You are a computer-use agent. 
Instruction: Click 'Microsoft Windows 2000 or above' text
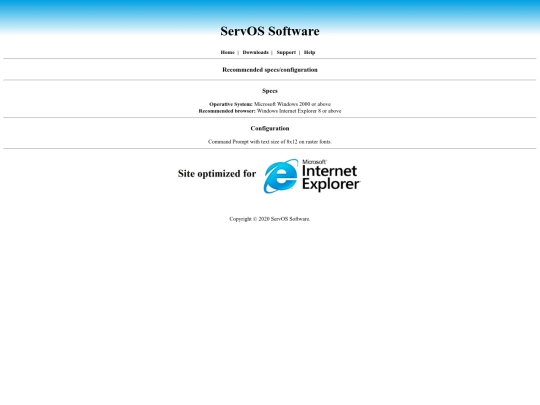tap(292, 104)
